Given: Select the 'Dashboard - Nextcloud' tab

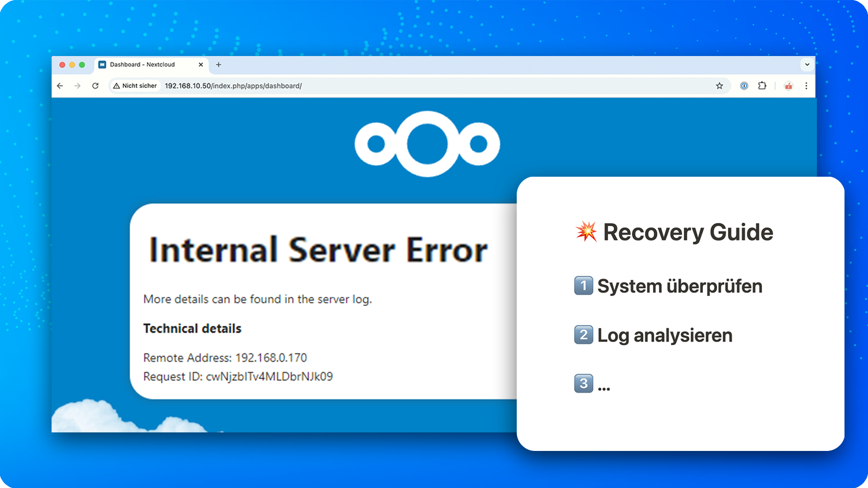Looking at the screenshot, I should click(151, 65).
